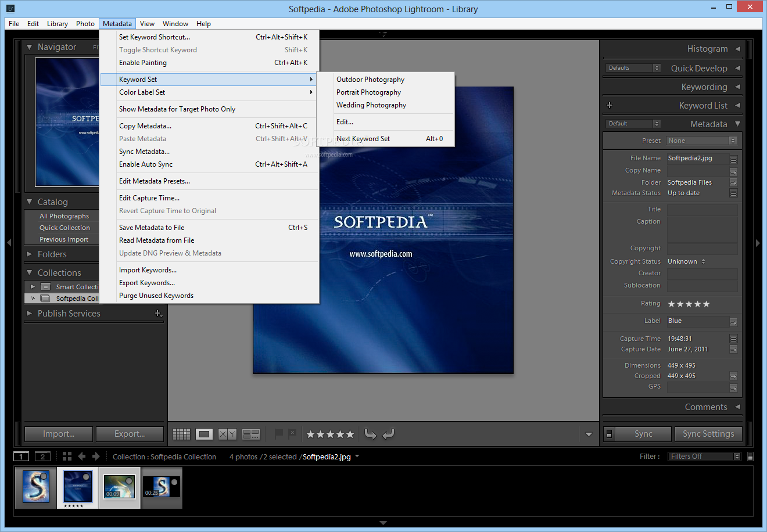Add keyword with plus icon
This screenshot has width=767, height=532.
click(610, 105)
